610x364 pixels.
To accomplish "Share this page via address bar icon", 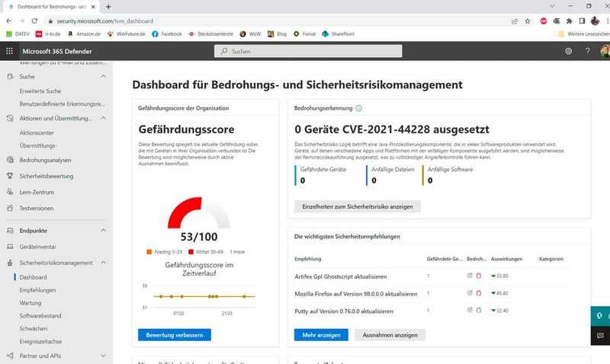I will (x=515, y=21).
